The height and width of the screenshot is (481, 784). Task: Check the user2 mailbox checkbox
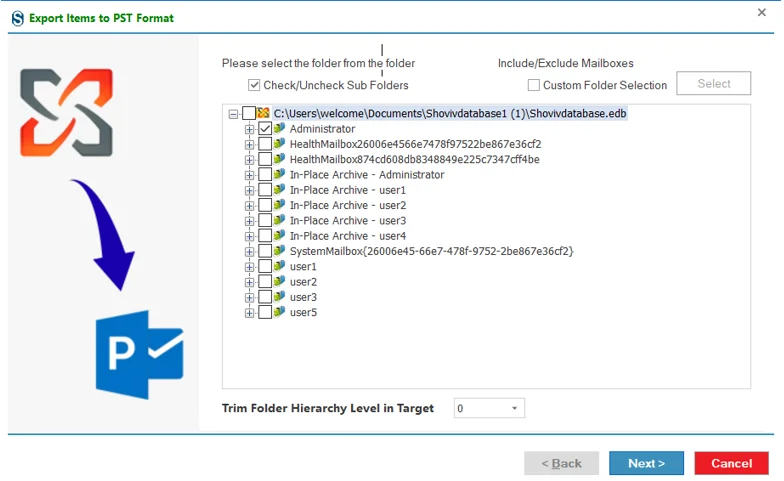[x=265, y=282]
